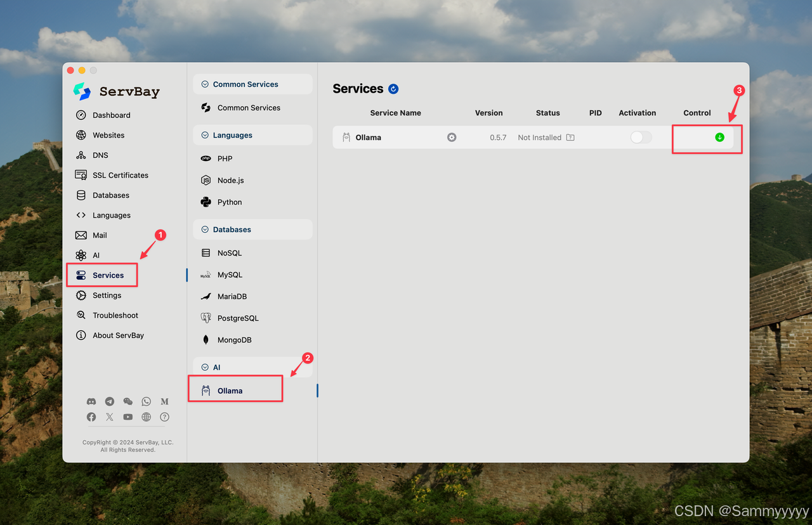Go to Dashboard in the sidebar

click(103, 115)
